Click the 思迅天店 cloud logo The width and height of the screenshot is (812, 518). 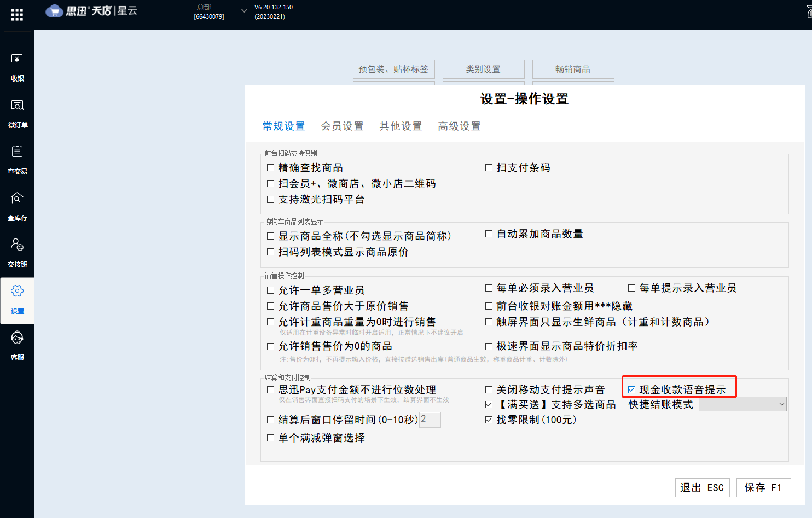(91, 11)
